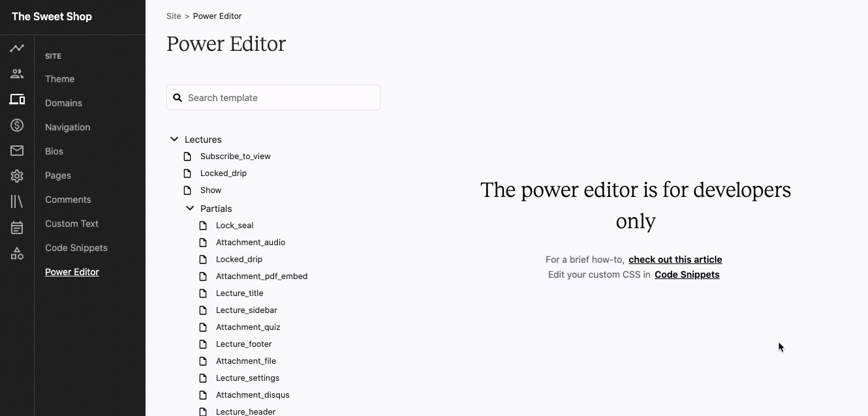Click file icon beside Locked_drip under Partials
This screenshot has height=416, width=868.
coord(204,260)
